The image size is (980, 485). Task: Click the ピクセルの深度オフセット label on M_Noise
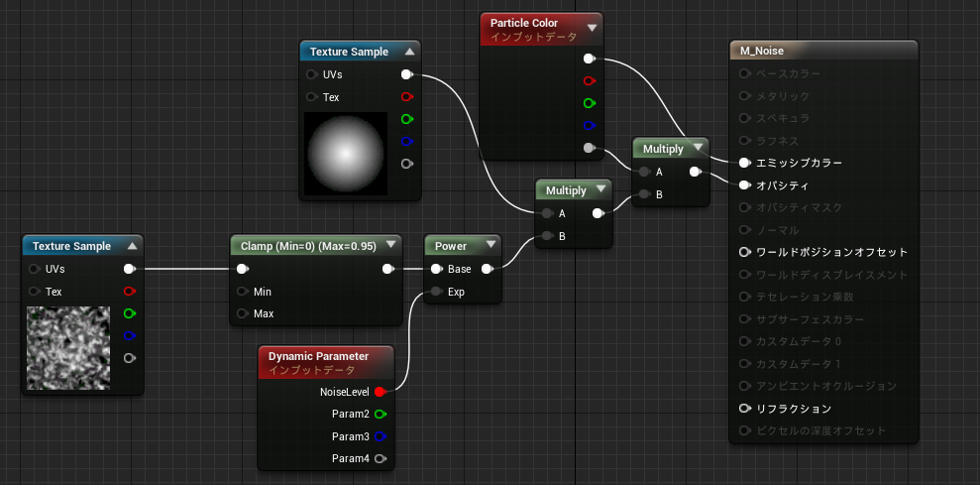click(821, 430)
